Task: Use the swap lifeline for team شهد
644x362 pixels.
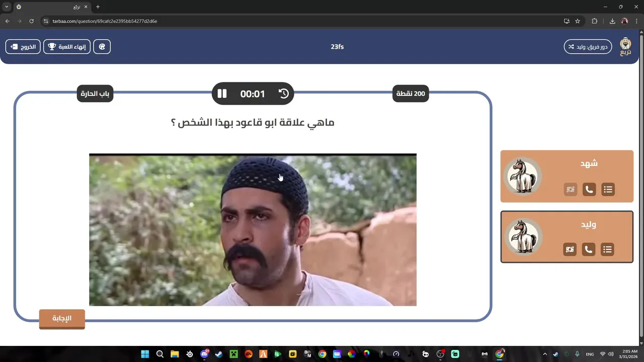Action: [x=571, y=190]
